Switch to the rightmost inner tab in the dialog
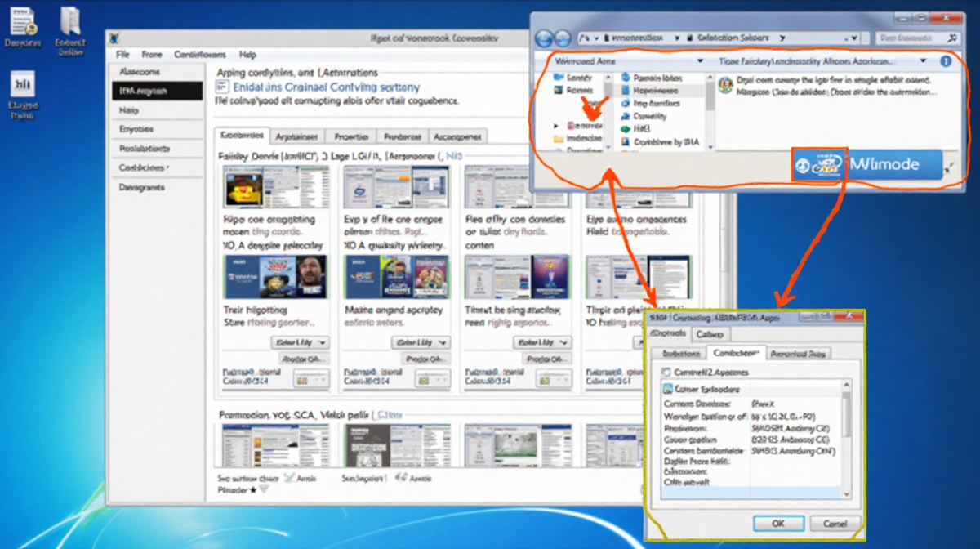980x549 pixels. point(799,353)
